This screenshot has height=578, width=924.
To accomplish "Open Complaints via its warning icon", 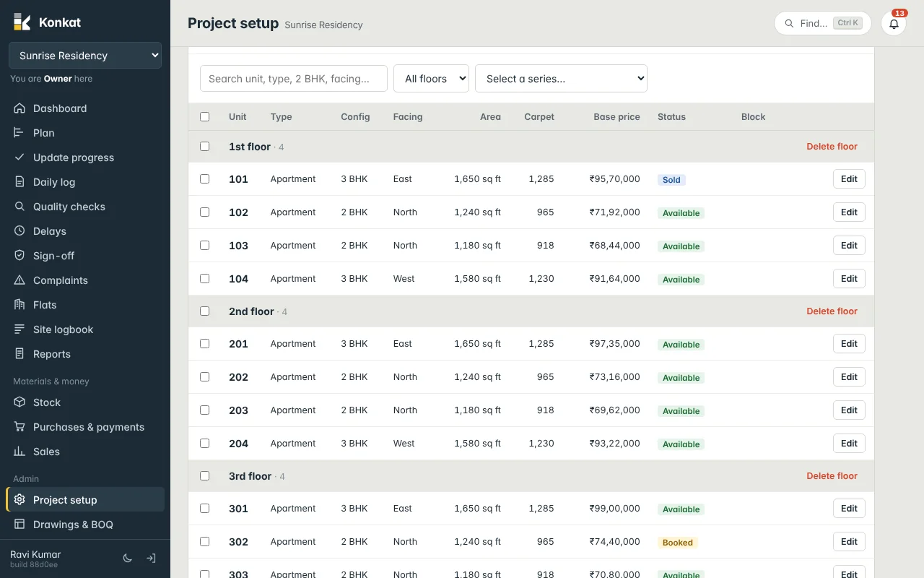I will pyautogui.click(x=19, y=280).
